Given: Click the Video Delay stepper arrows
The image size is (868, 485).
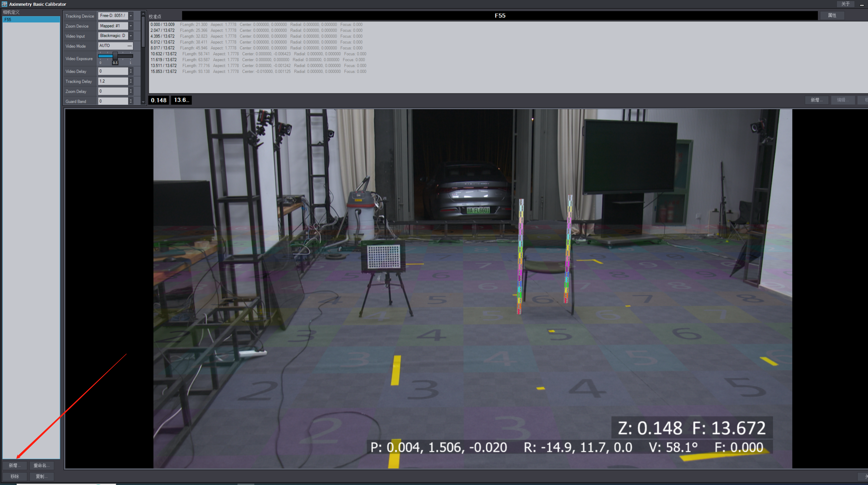Looking at the screenshot, I should pos(131,71).
